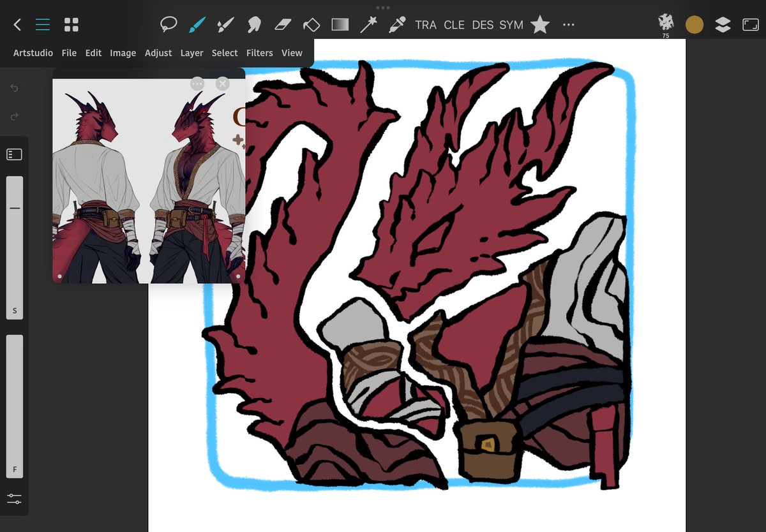Open the File menu

point(69,53)
